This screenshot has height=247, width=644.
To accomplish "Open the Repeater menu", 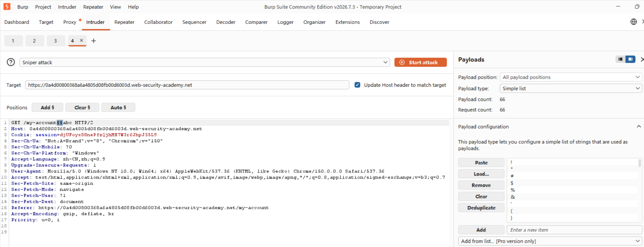I will click(93, 7).
